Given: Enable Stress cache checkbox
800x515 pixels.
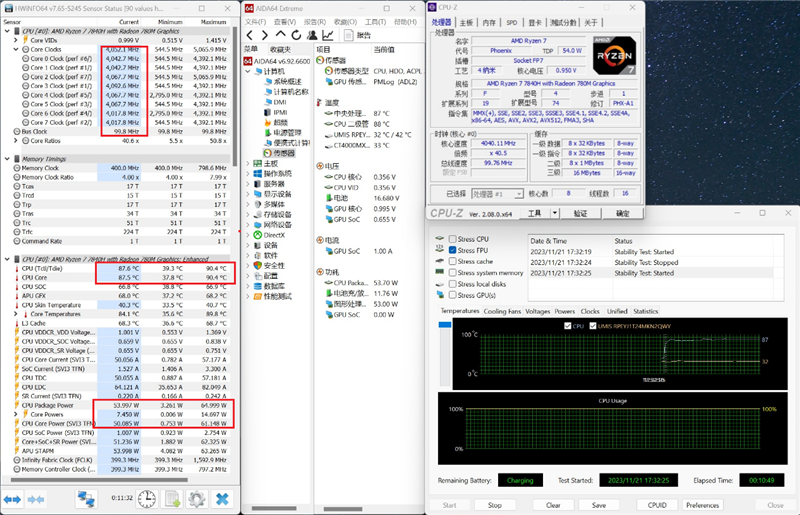Looking at the screenshot, I should tap(453, 261).
